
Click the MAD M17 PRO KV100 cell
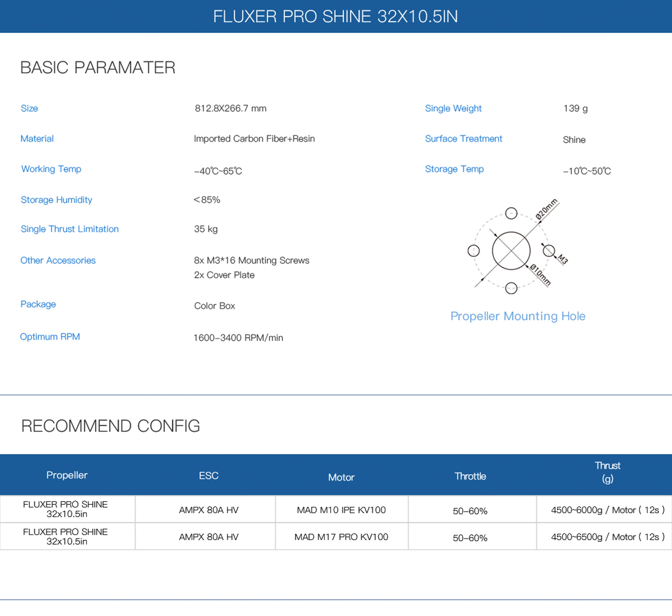pos(341,537)
